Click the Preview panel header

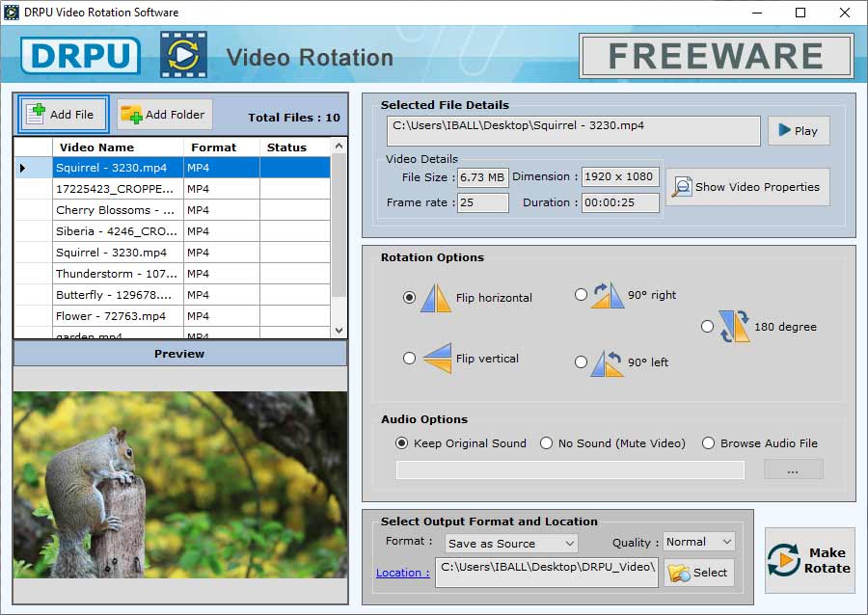[180, 354]
